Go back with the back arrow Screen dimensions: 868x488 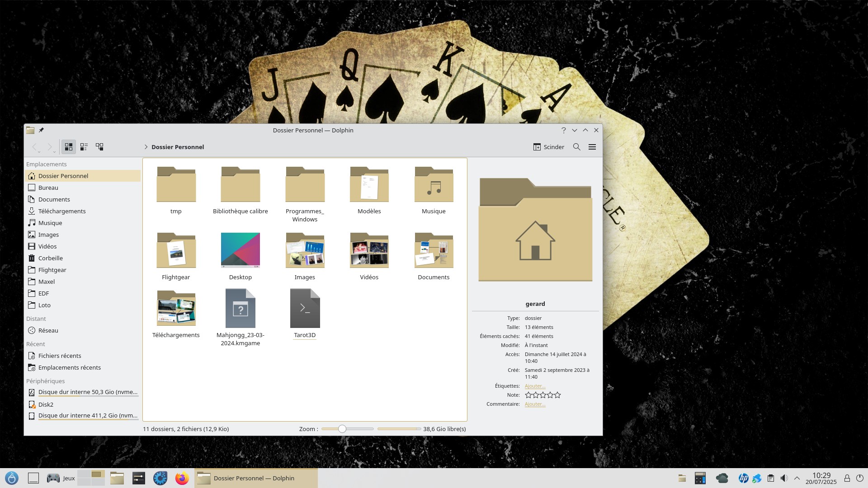tap(35, 147)
